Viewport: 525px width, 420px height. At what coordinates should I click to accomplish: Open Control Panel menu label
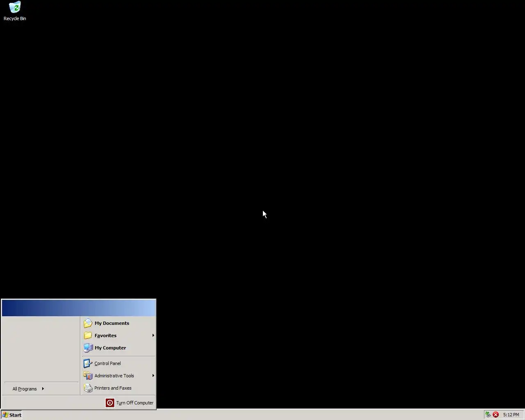pos(107,363)
